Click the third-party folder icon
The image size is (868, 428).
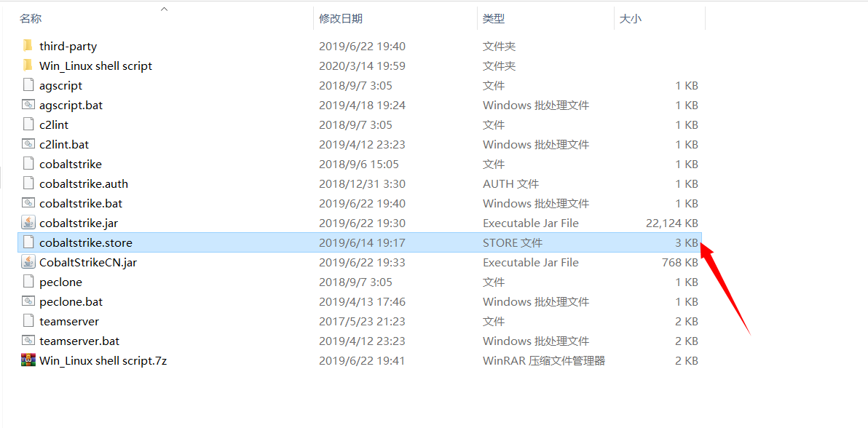tap(28, 46)
